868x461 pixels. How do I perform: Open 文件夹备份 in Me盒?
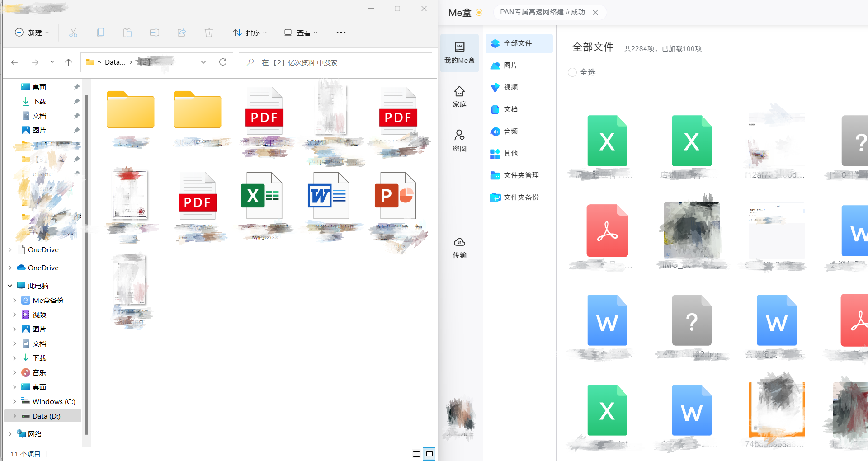click(x=519, y=198)
